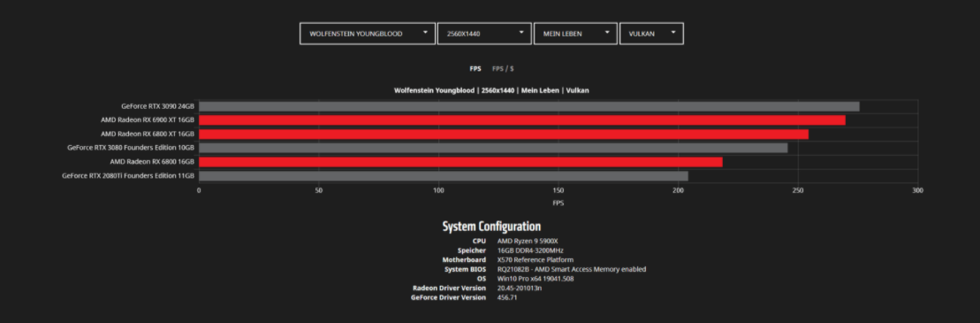Click the System Configuration heading
The height and width of the screenshot is (323, 980).
(x=491, y=227)
